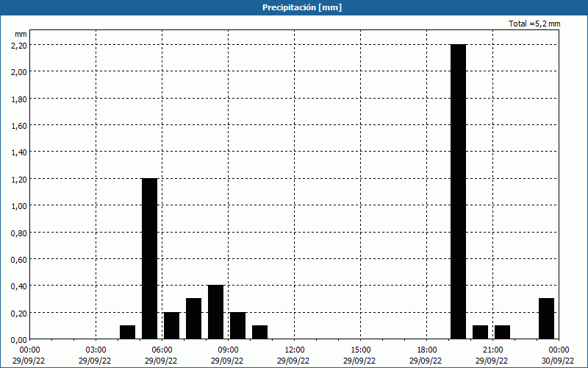Click the small bar just after 21:00
Image resolution: width=588 pixels, height=368 pixels.
coord(503,332)
